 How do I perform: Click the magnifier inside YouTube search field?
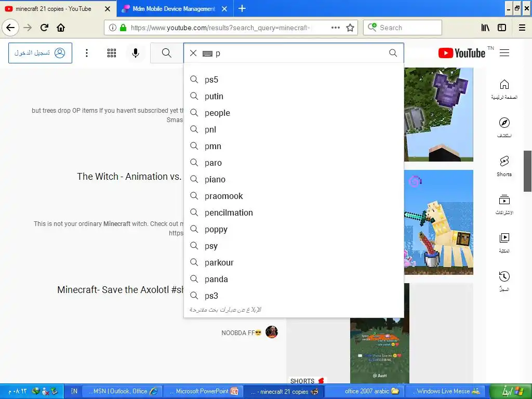[393, 52]
